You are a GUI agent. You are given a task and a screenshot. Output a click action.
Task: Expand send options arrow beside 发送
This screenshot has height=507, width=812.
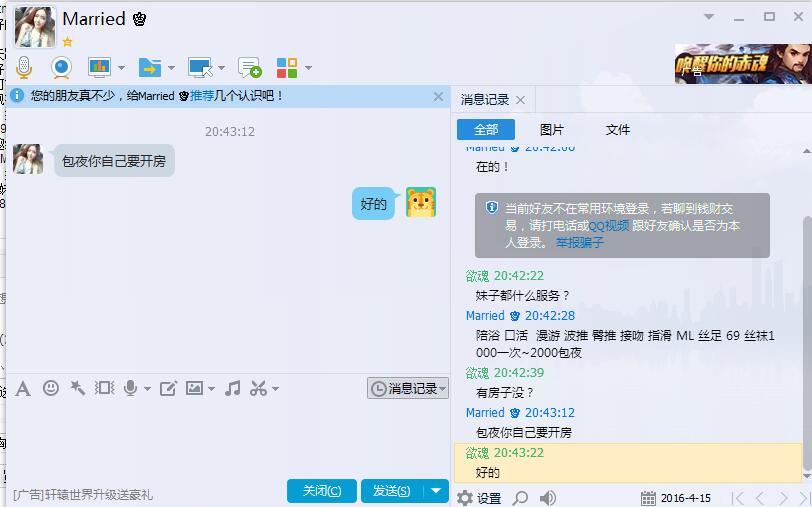tap(436, 491)
